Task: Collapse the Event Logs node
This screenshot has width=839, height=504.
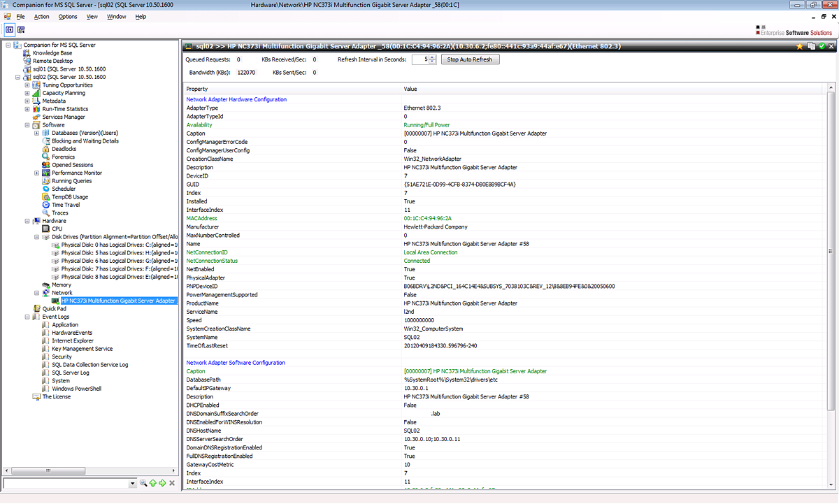Action: click(27, 317)
